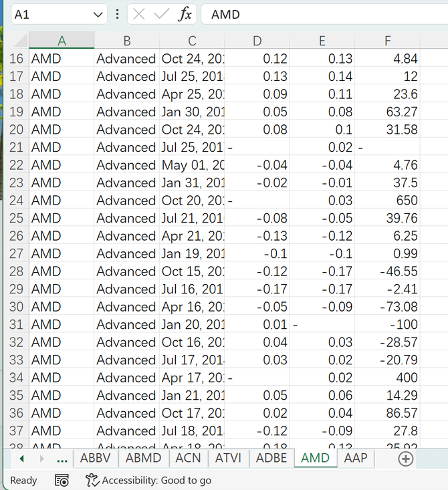Switch to the ADBE sheet tab

tap(271, 458)
